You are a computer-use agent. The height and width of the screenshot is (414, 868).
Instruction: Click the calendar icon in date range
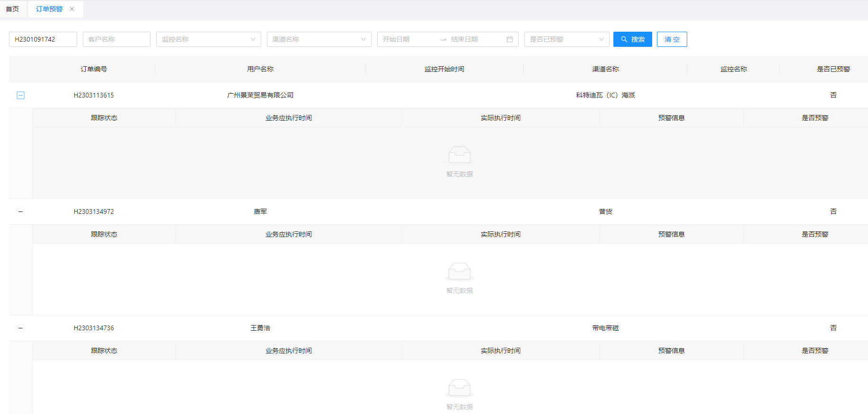point(510,39)
